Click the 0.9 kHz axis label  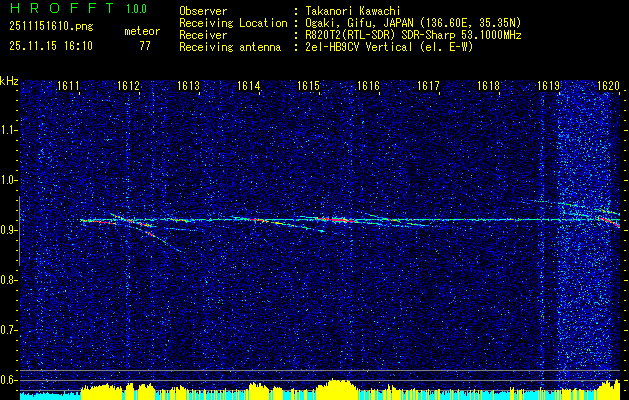click(9, 230)
